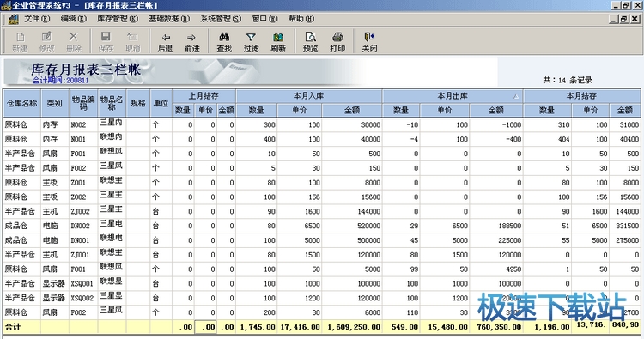The image size is (644, 339).
Task: Click 金额 subheader under 本月入库
Action: point(352,110)
